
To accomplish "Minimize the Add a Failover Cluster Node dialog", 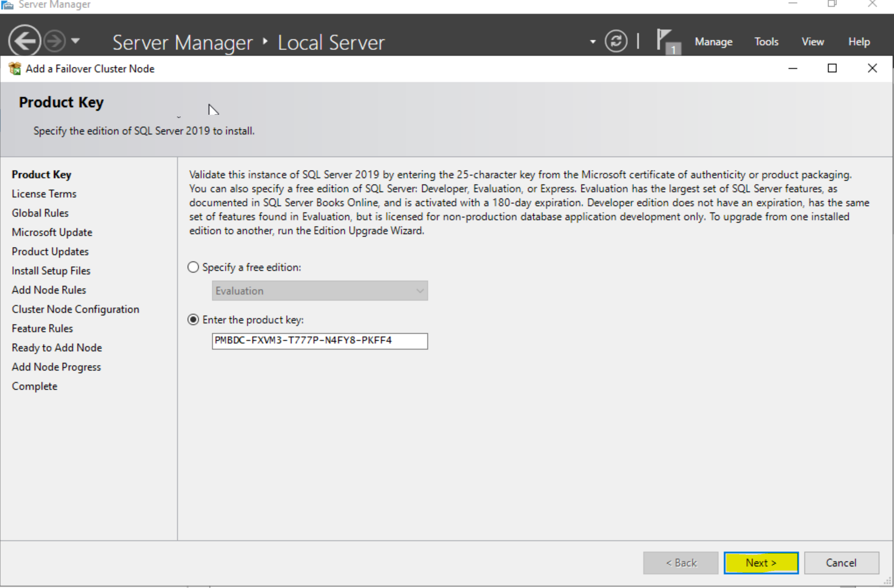I will tap(793, 68).
